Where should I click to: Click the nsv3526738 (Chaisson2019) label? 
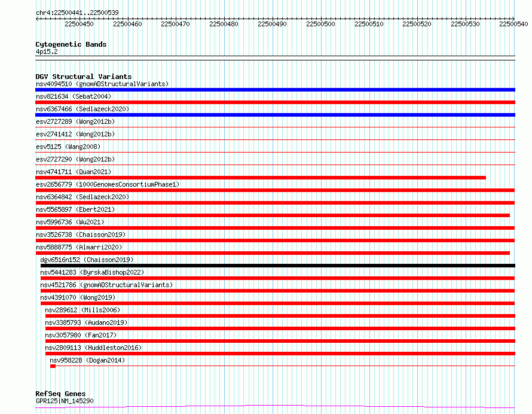tap(81, 235)
